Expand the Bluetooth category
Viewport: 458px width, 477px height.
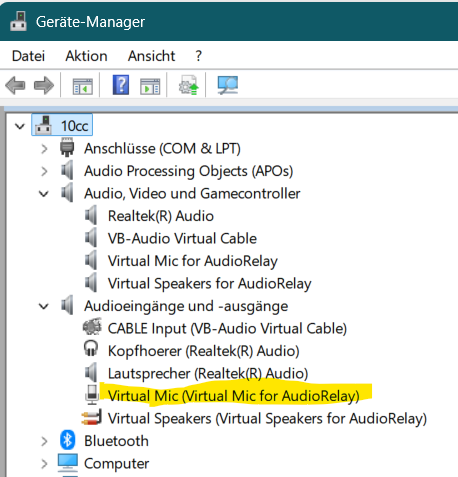pos(44,441)
